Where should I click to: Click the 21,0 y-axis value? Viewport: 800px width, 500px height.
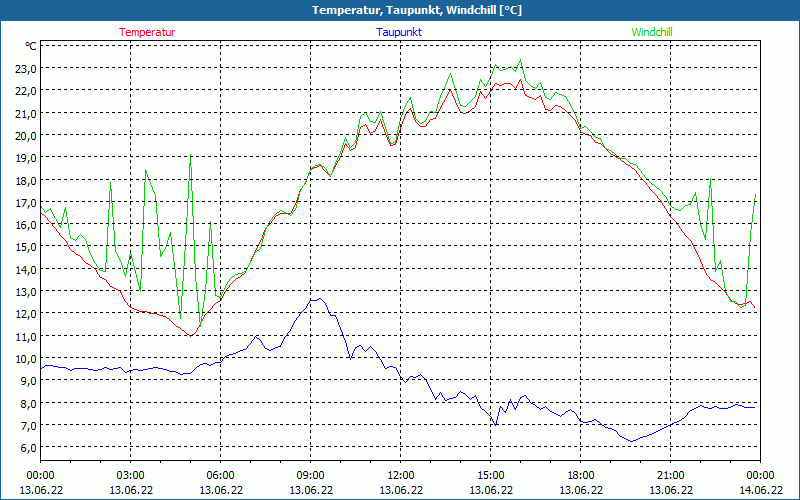coord(26,113)
